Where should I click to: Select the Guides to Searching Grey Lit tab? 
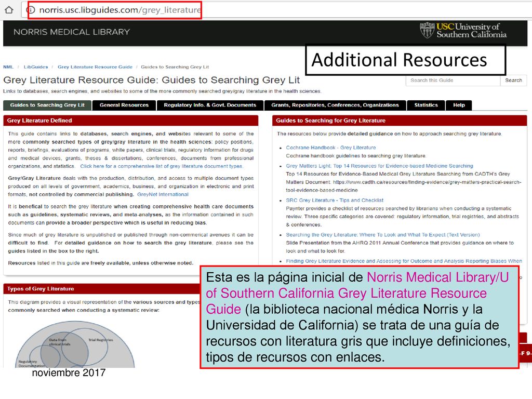click(47, 105)
